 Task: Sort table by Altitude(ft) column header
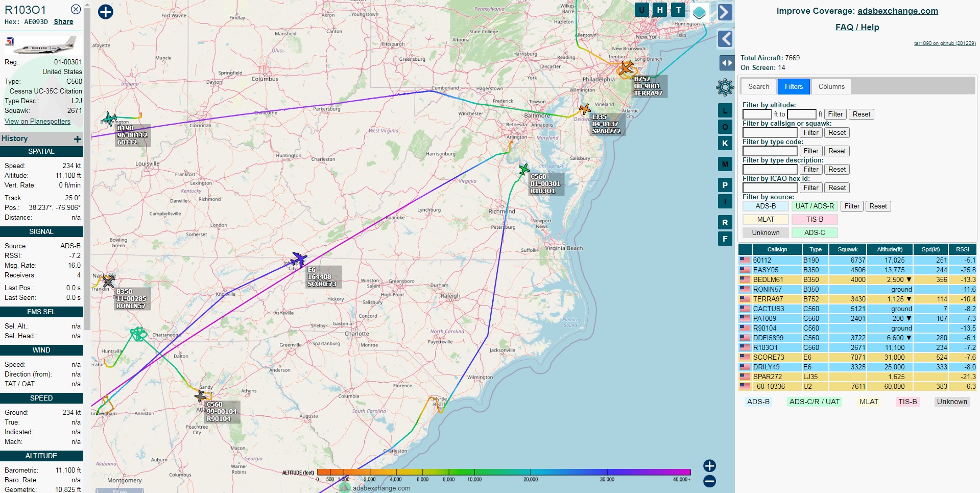tap(890, 249)
